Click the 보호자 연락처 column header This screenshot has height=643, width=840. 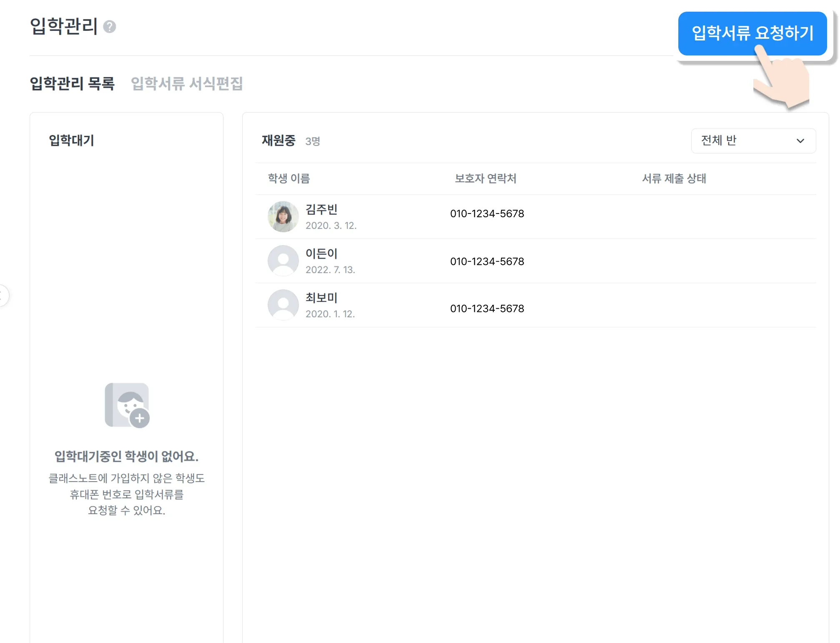[485, 178]
